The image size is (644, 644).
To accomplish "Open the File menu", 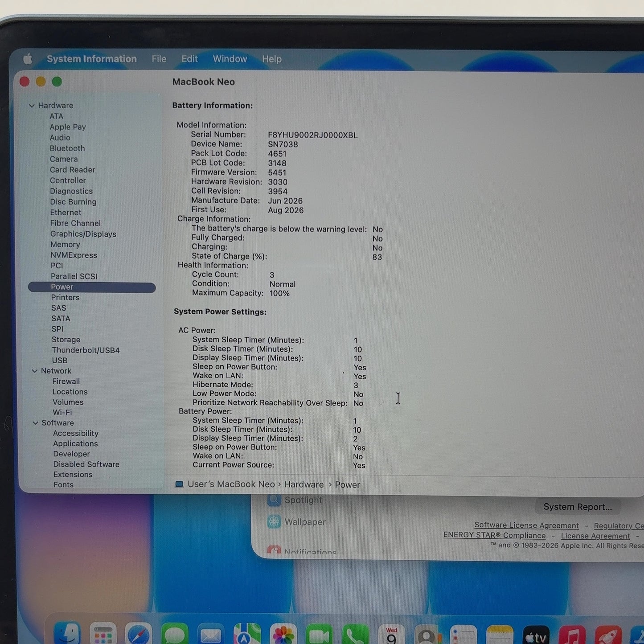I will tap(159, 59).
